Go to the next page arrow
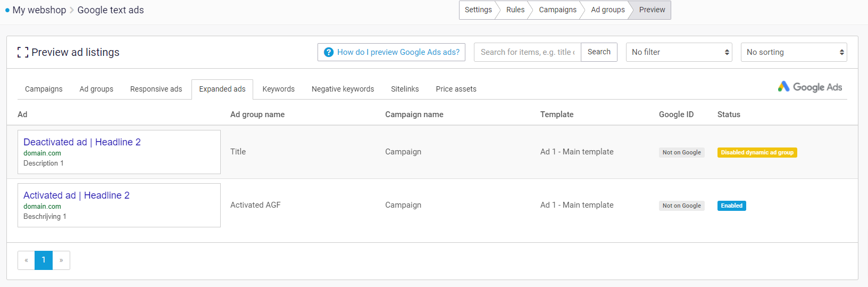 point(61,260)
